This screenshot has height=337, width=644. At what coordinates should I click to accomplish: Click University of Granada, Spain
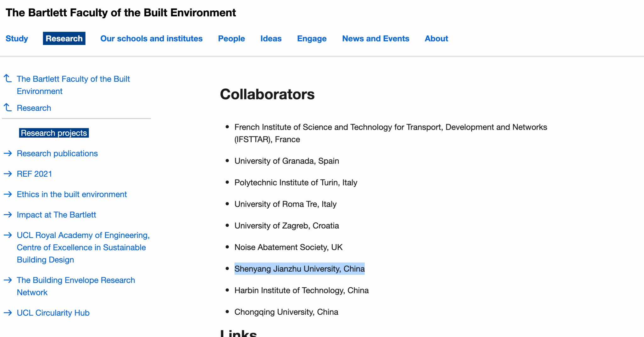[287, 161]
